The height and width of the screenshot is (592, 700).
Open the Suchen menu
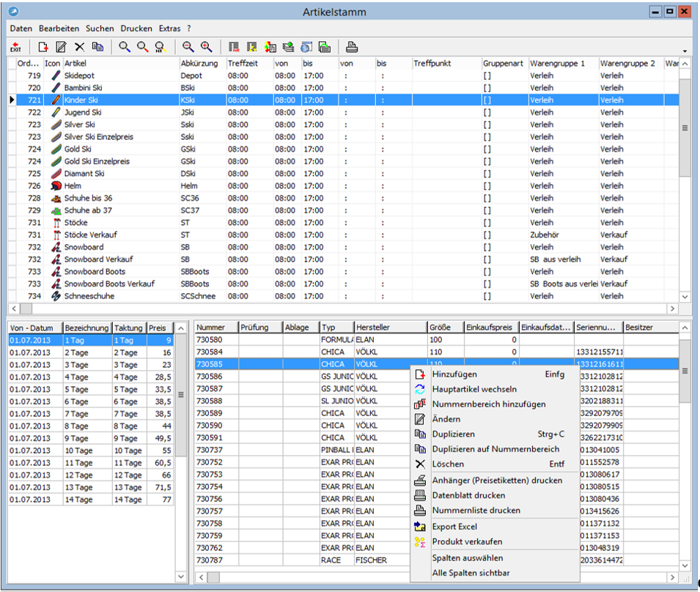coord(100,29)
